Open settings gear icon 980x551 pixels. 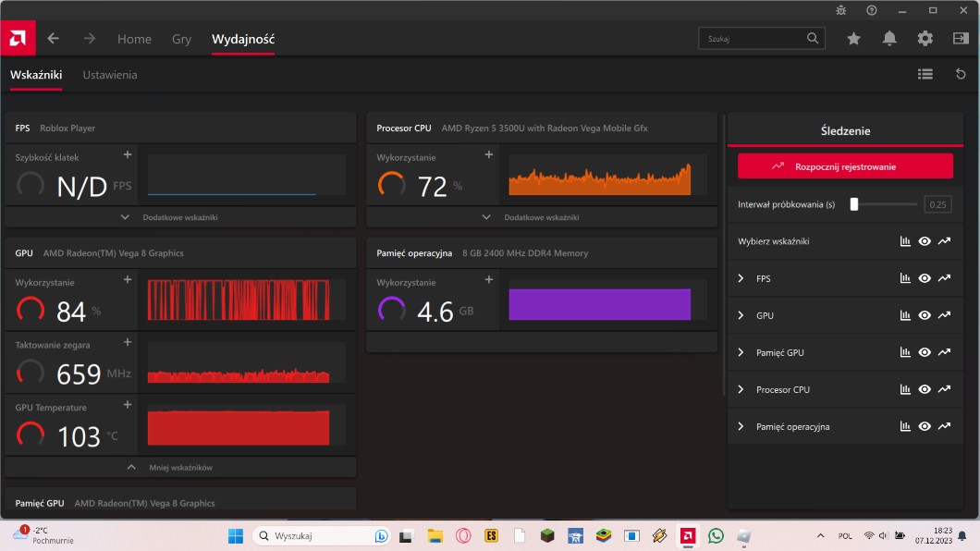coord(925,39)
